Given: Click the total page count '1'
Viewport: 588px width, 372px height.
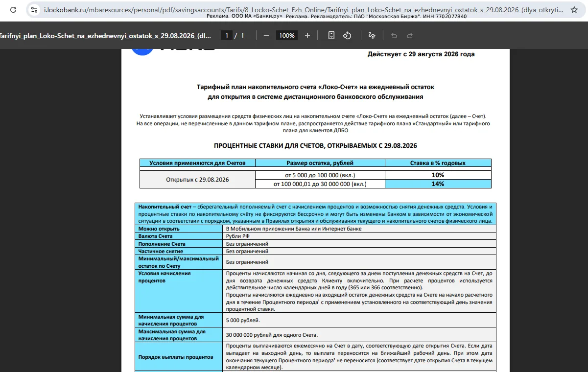Looking at the screenshot, I should (242, 35).
